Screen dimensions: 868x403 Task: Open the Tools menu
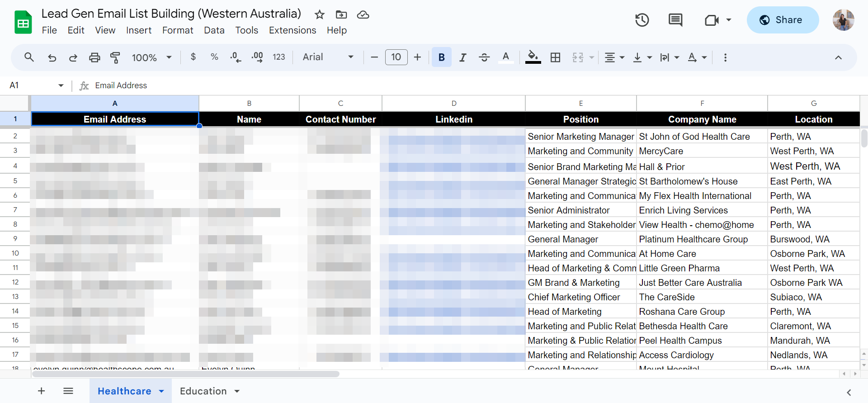click(247, 30)
